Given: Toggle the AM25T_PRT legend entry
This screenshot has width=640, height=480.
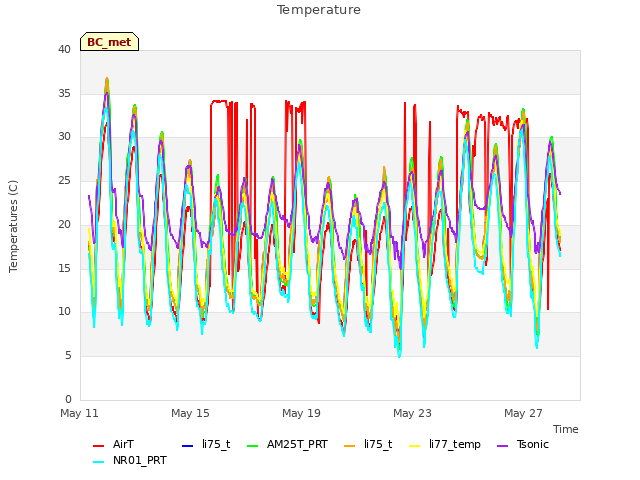Looking at the screenshot, I should (288, 444).
